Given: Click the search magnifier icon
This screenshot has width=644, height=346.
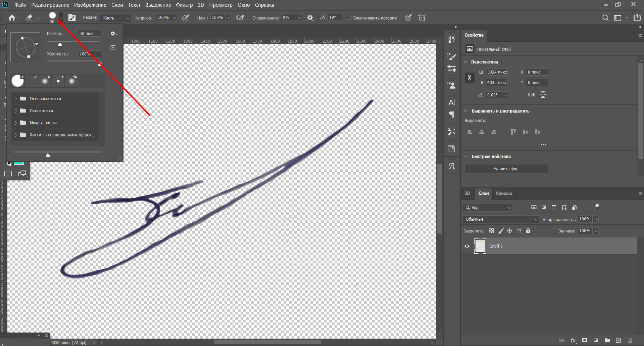Looking at the screenshot, I should [605, 18].
